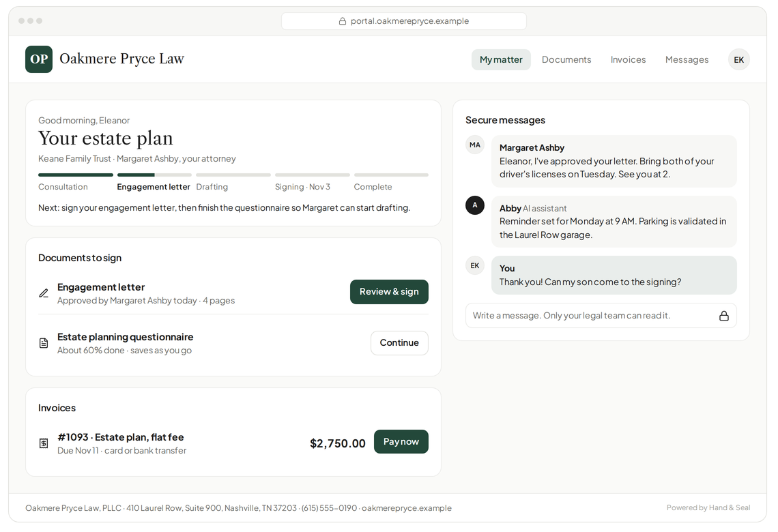Click the Next: sign your engagement letter note
This screenshot has height=532, width=778.
[225, 208]
